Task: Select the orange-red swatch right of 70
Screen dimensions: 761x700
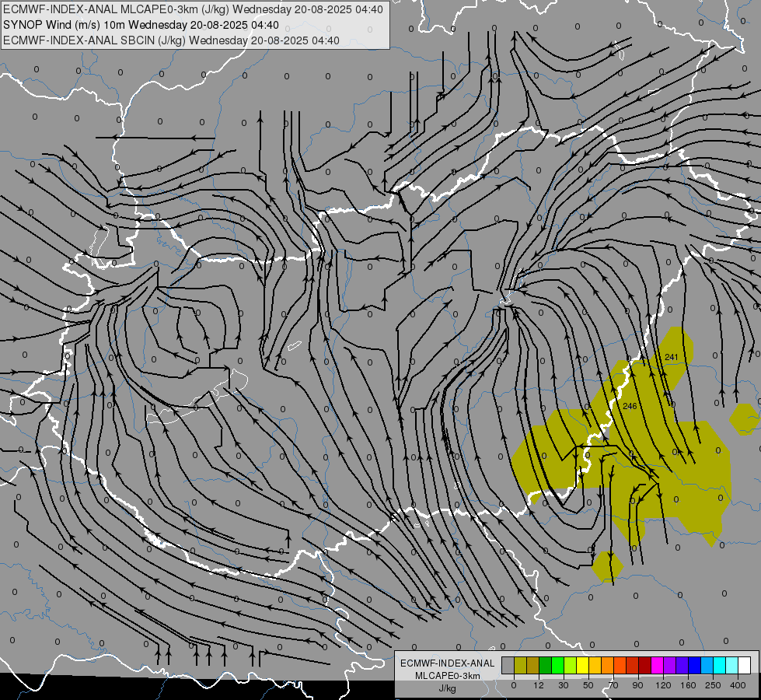Action: pos(620,665)
